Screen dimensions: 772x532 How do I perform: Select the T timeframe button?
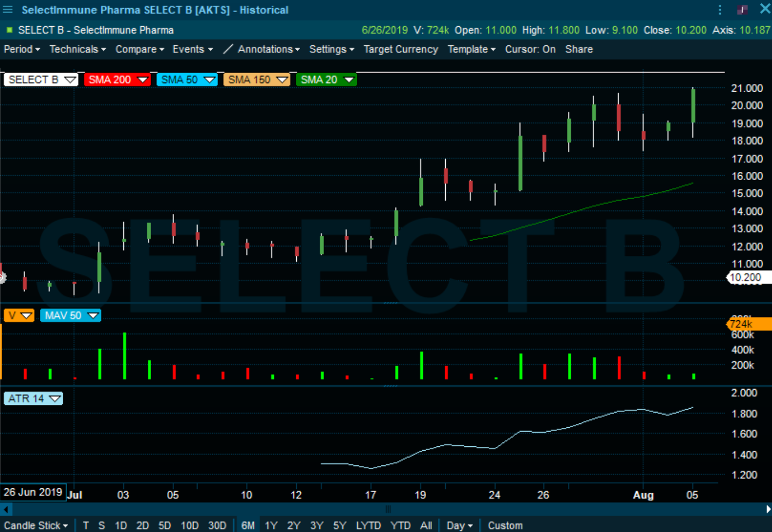coord(86,525)
